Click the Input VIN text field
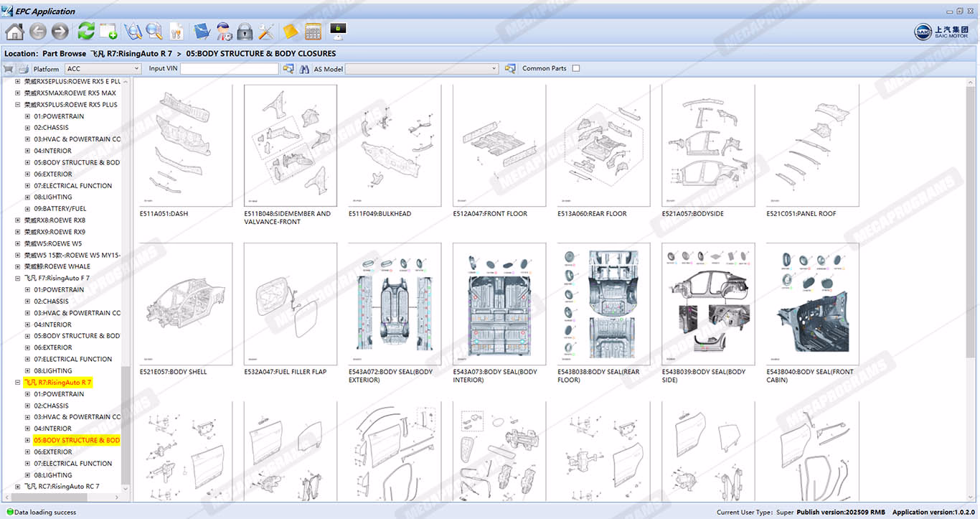Screen dimensions: 980x519 coord(229,69)
